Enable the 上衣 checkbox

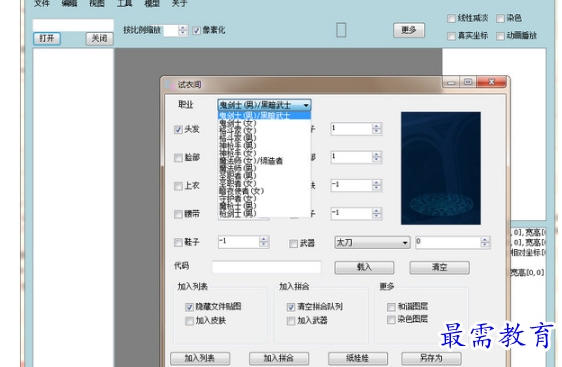tap(178, 186)
